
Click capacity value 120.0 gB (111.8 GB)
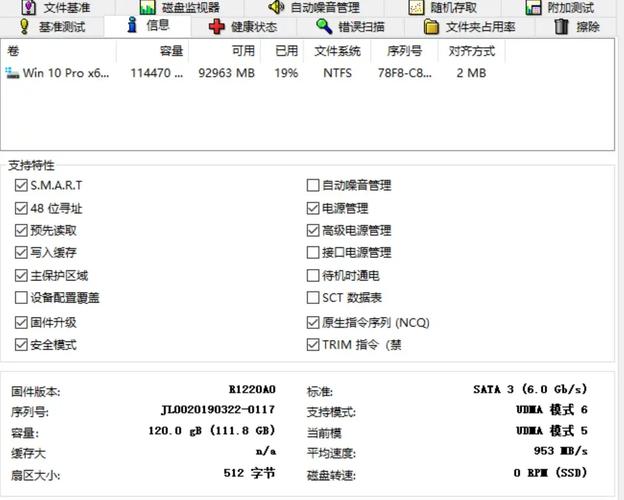(212, 431)
